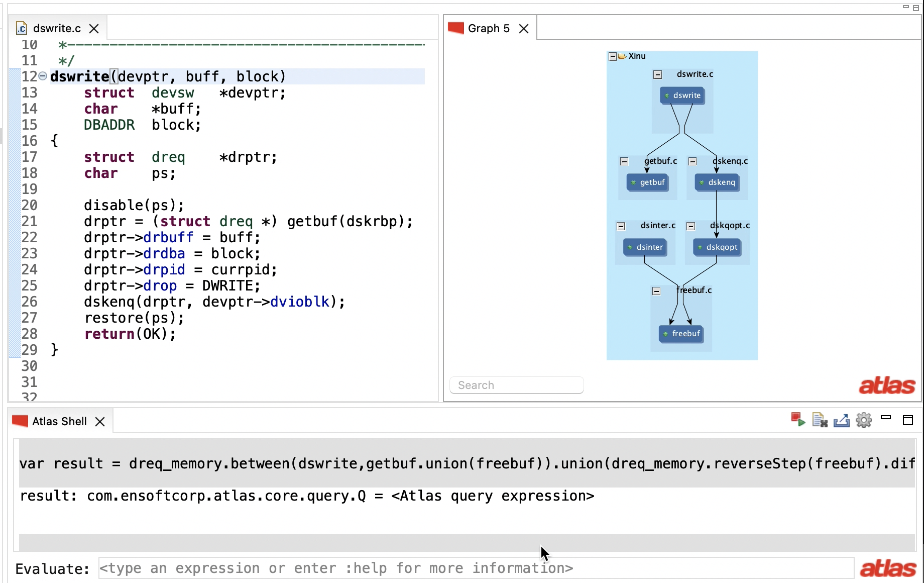Close the Graph 5 tab
This screenshot has height=583, width=924.
pos(524,29)
